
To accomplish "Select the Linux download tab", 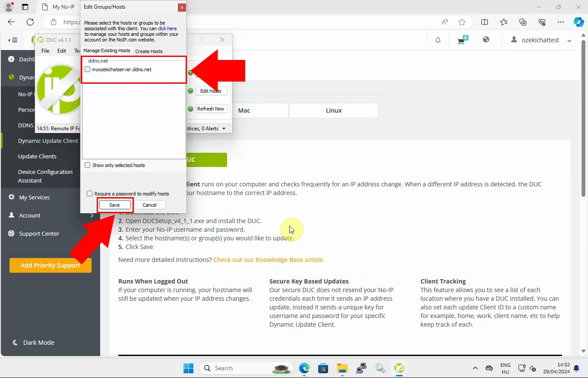I will [x=334, y=110].
